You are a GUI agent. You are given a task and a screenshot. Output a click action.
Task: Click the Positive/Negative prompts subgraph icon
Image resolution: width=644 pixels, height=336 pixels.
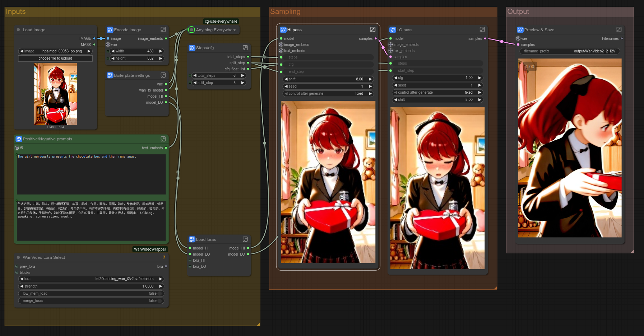(19, 139)
